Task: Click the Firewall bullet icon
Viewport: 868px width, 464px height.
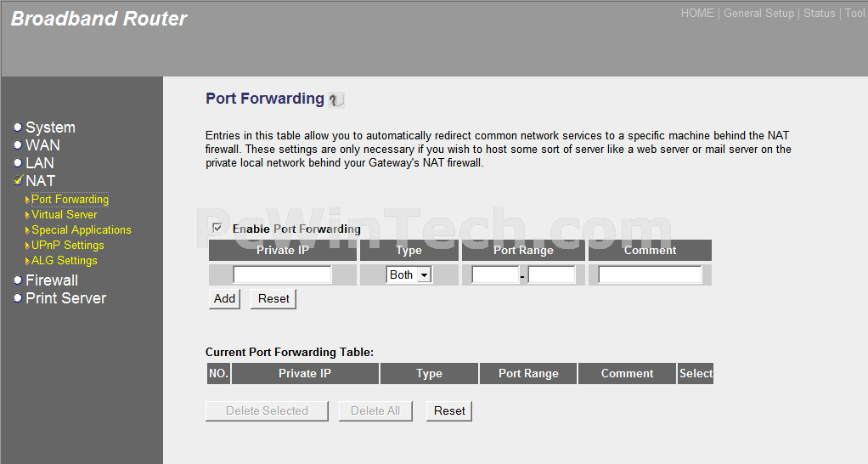Action: (18, 280)
